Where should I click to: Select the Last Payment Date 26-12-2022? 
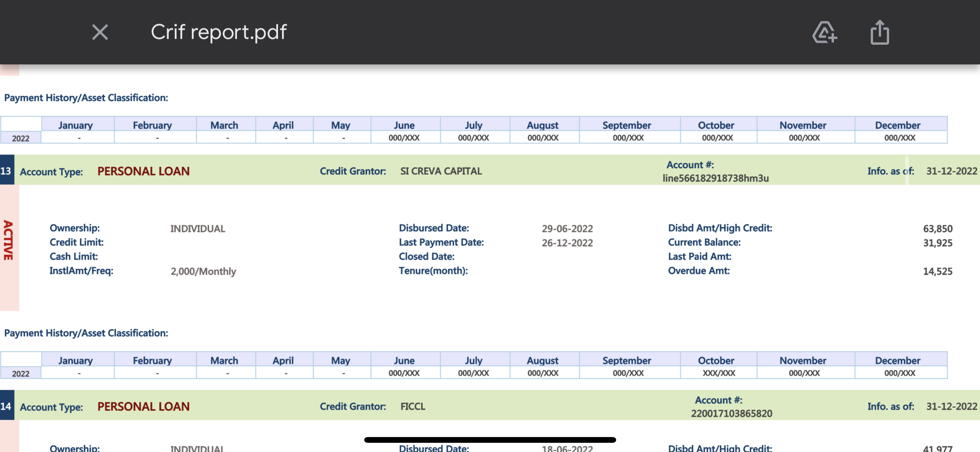(567, 243)
